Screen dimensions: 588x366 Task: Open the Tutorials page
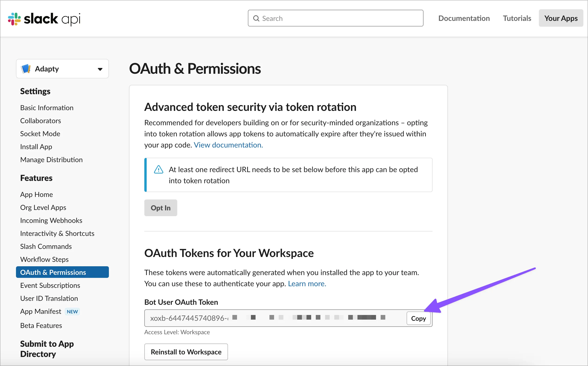[517, 18]
